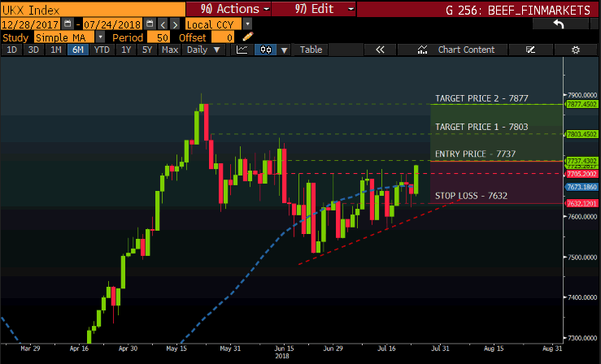Image resolution: width=601 pixels, height=364 pixels.
Task: Select the TARGET PRICE 2 - 7877 annotation
Action: click(481, 98)
